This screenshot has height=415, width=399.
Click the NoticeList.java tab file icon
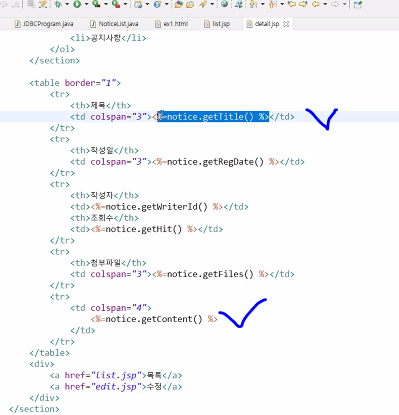93,24
